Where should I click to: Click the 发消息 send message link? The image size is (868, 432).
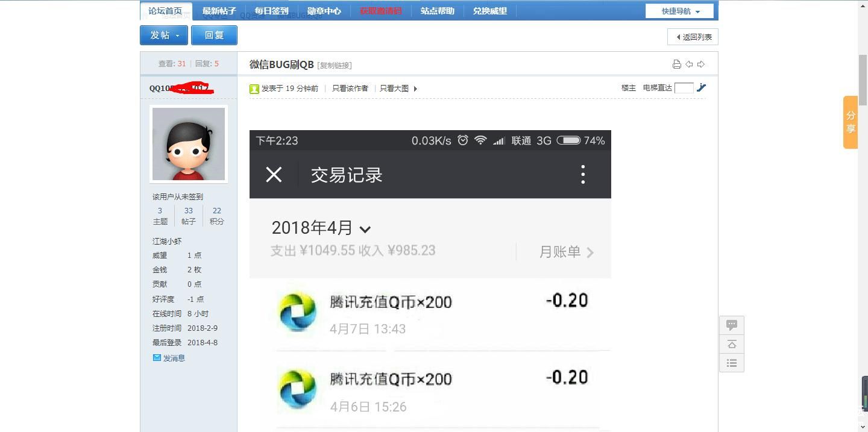tap(174, 358)
